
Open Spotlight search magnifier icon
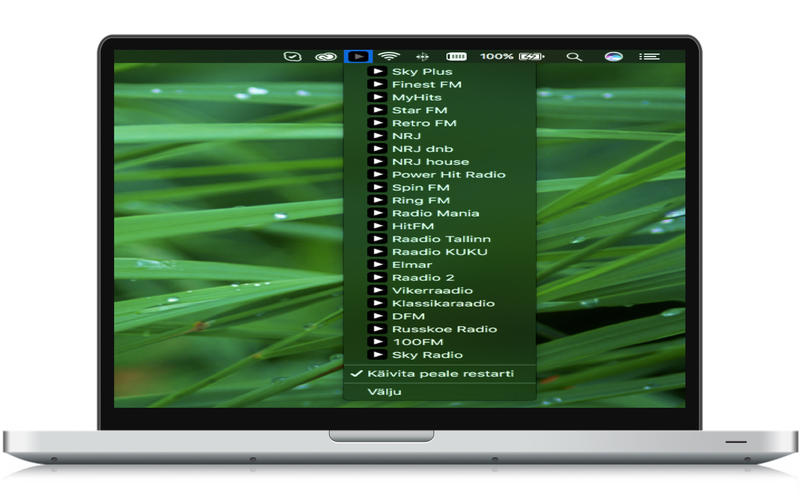[x=574, y=57]
